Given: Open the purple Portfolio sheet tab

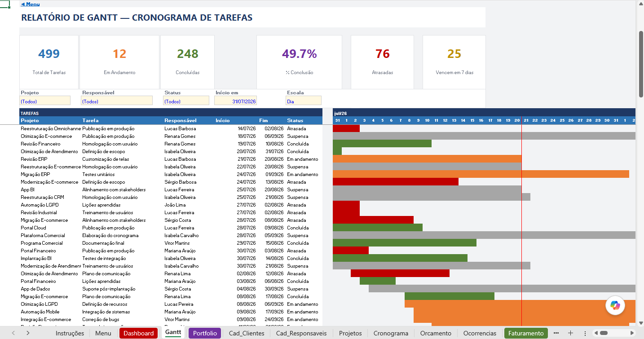Looking at the screenshot, I should pos(205,333).
